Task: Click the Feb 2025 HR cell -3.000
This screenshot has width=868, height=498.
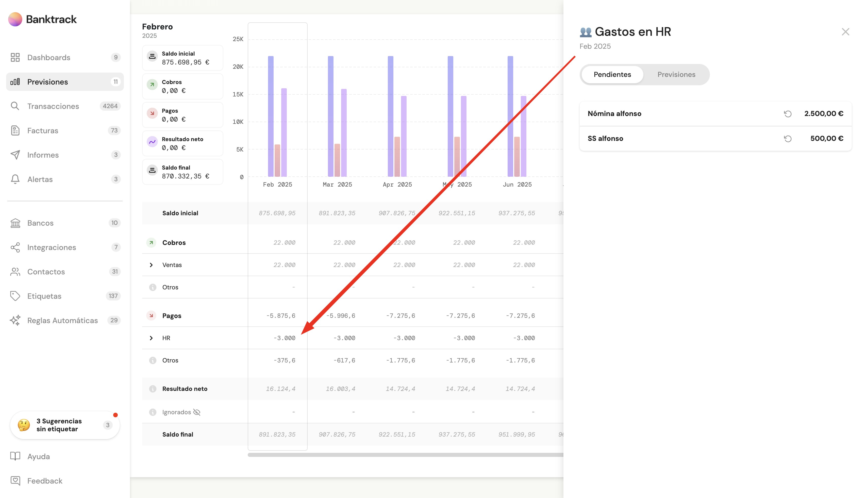Action: click(x=284, y=338)
